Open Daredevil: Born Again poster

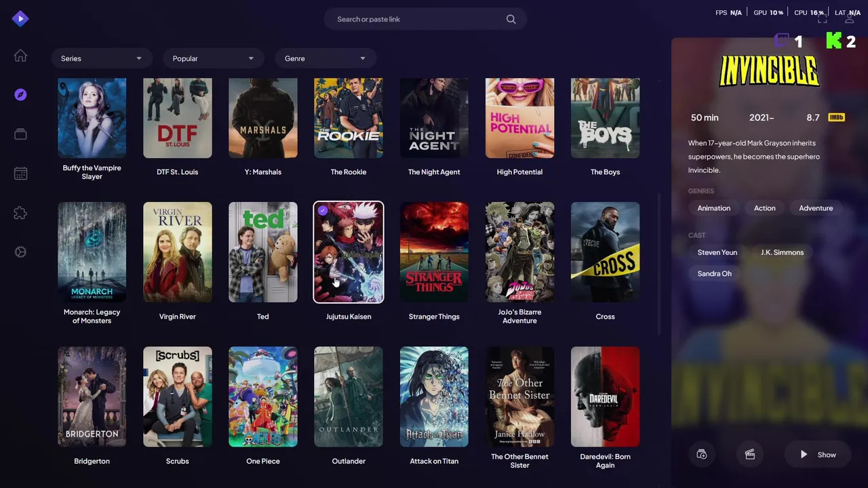coord(605,396)
